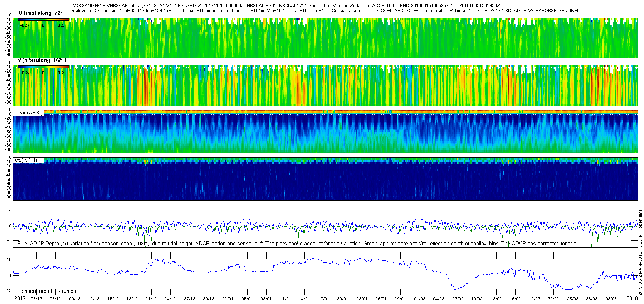This screenshot has height=304, width=644.
Task: Click the '17/01' date tick label
Action: pyautogui.click(x=324, y=299)
